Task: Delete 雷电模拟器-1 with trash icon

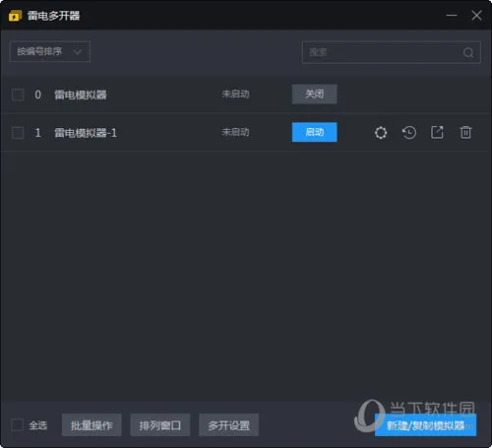Action: tap(465, 132)
